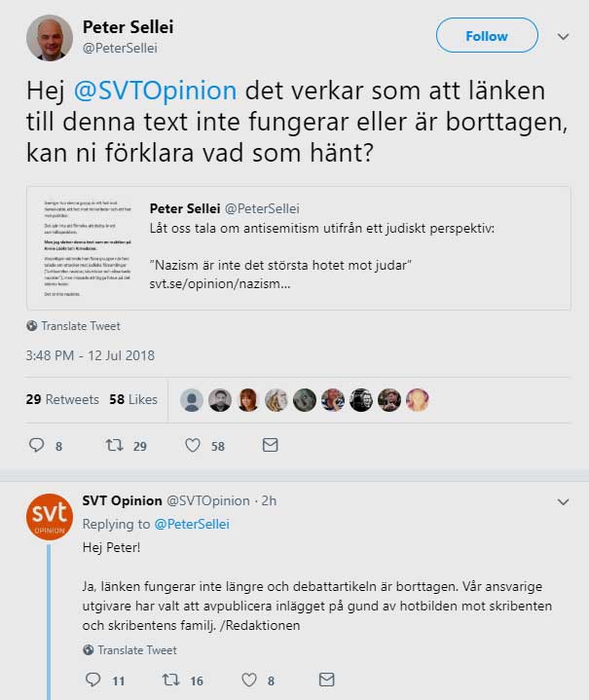Open the @PeterSellei link in Replying to

tap(191, 524)
